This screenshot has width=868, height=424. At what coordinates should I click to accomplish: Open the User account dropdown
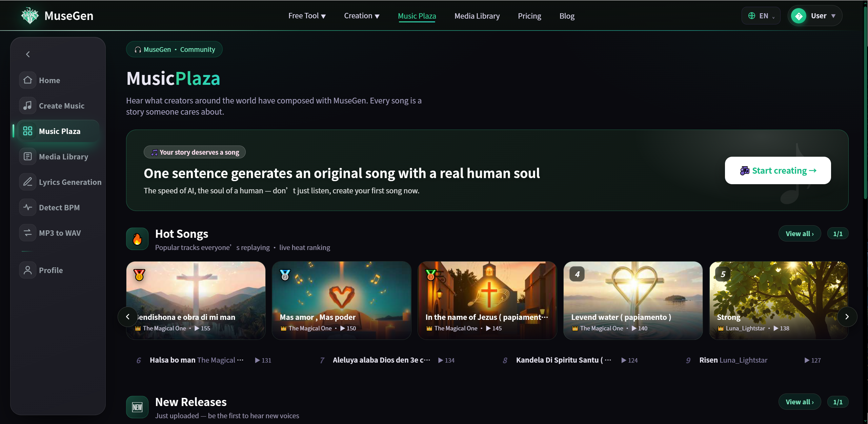[x=815, y=16]
